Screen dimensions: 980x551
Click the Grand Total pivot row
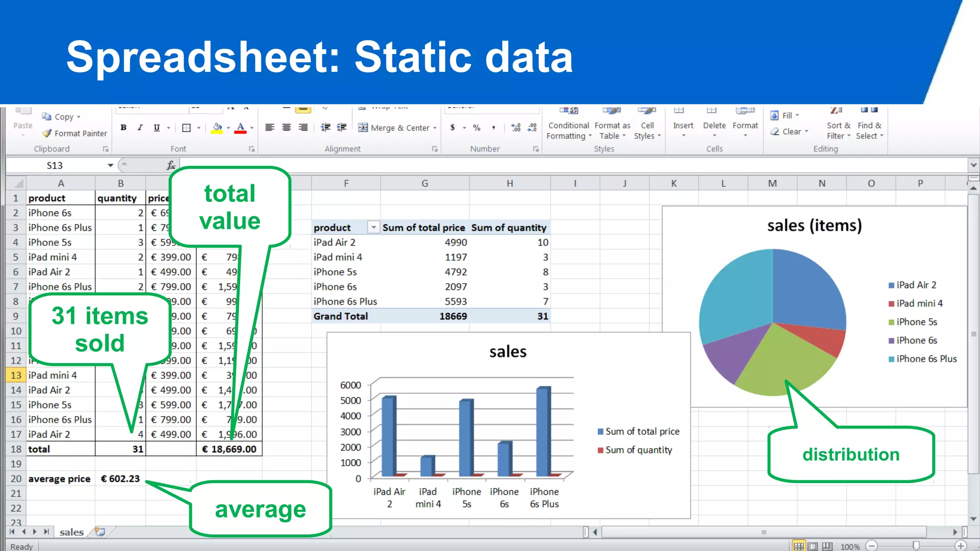click(431, 316)
